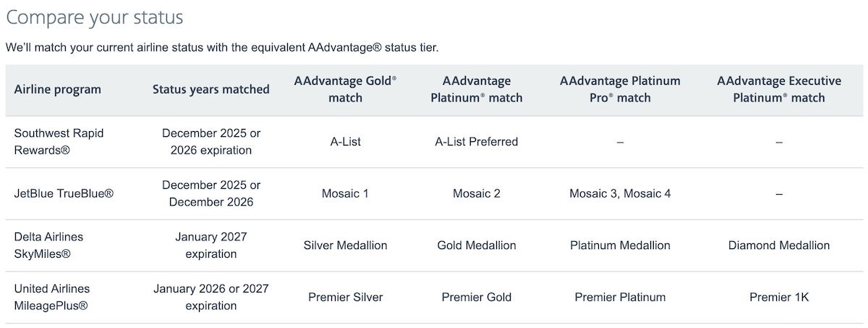Image resolution: width=868 pixels, height=328 pixels.
Task: Click the 'January 2027 expiration' cell
Action: pyautogui.click(x=210, y=245)
